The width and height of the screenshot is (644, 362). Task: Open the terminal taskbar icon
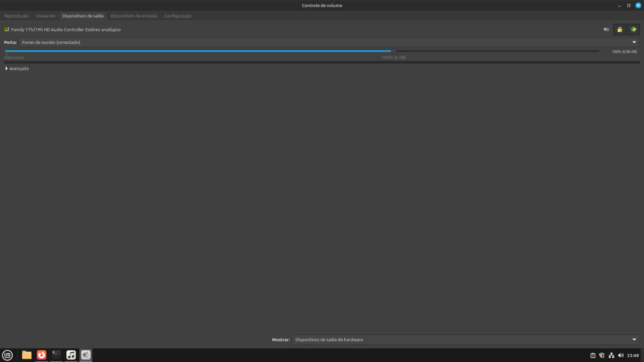pyautogui.click(x=56, y=355)
